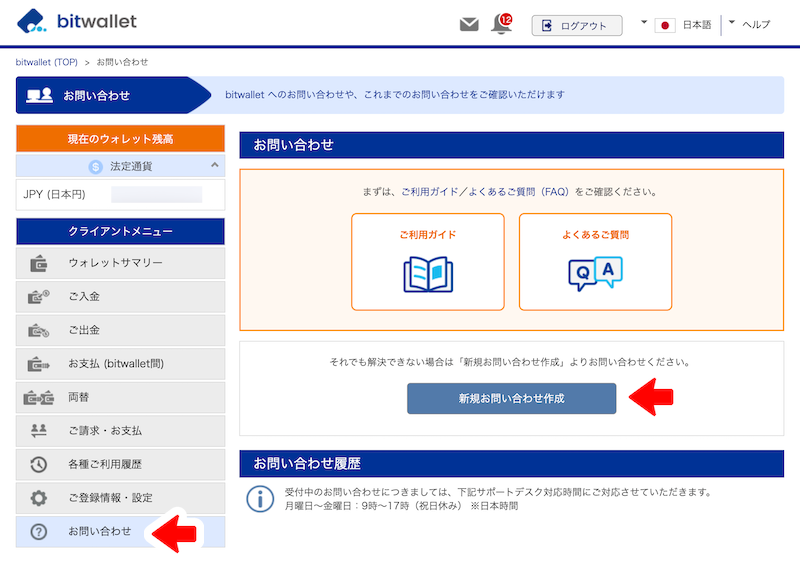Image resolution: width=800 pixels, height=565 pixels.
Task: Click the history clock icon
Action: 39,464
